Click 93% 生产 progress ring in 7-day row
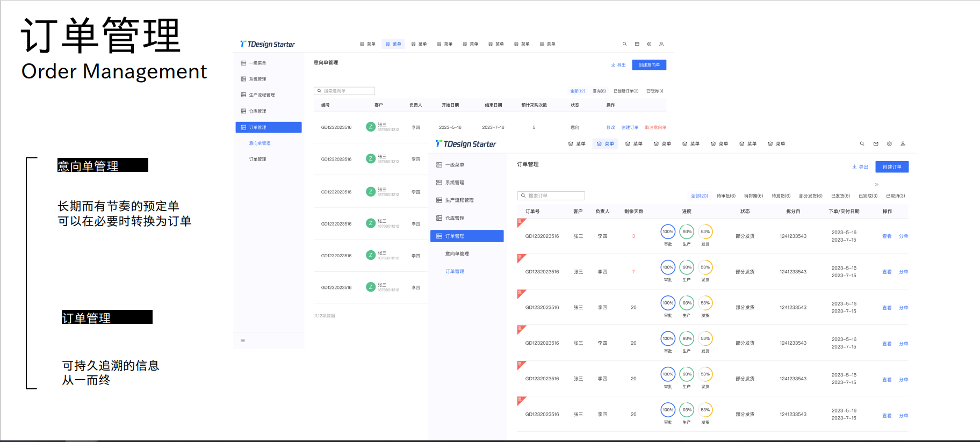Viewport: 980px width, 442px height. click(687, 267)
